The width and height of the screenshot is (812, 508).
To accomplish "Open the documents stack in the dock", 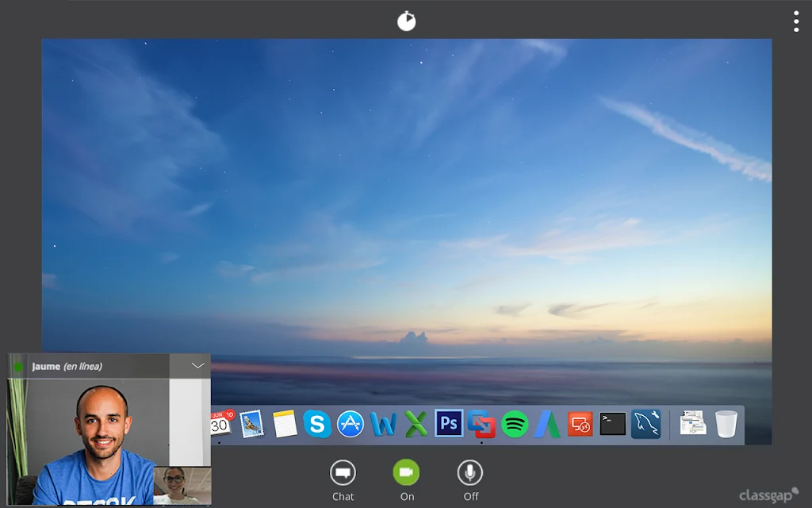I will tap(693, 423).
